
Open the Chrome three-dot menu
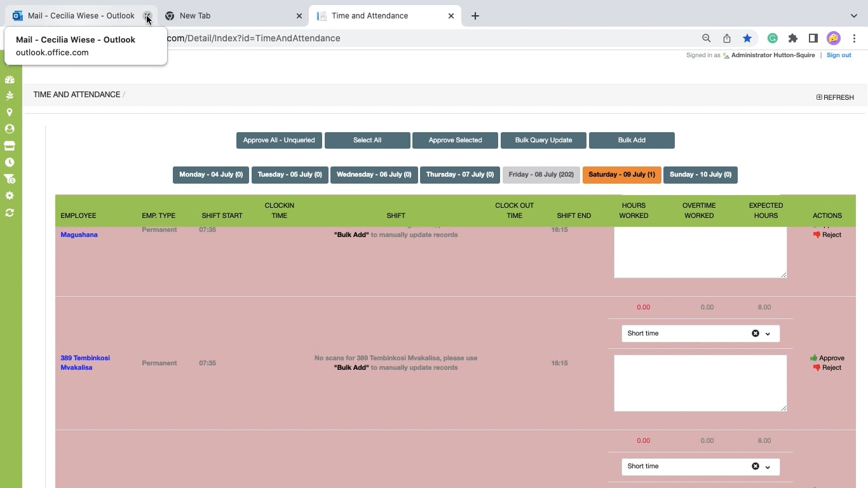855,38
